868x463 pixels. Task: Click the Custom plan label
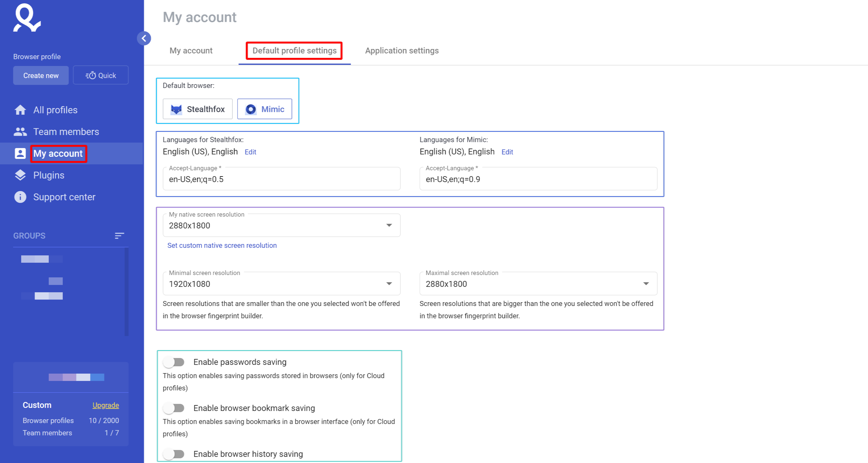pos(37,405)
